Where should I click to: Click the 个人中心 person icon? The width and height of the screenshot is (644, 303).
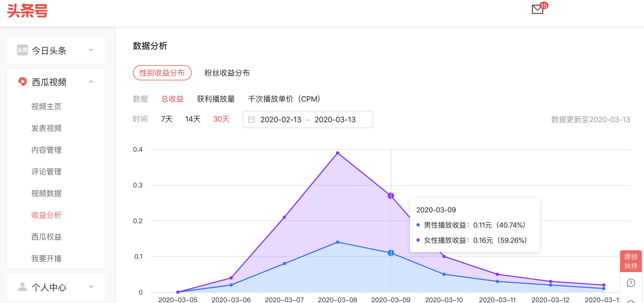[22, 287]
